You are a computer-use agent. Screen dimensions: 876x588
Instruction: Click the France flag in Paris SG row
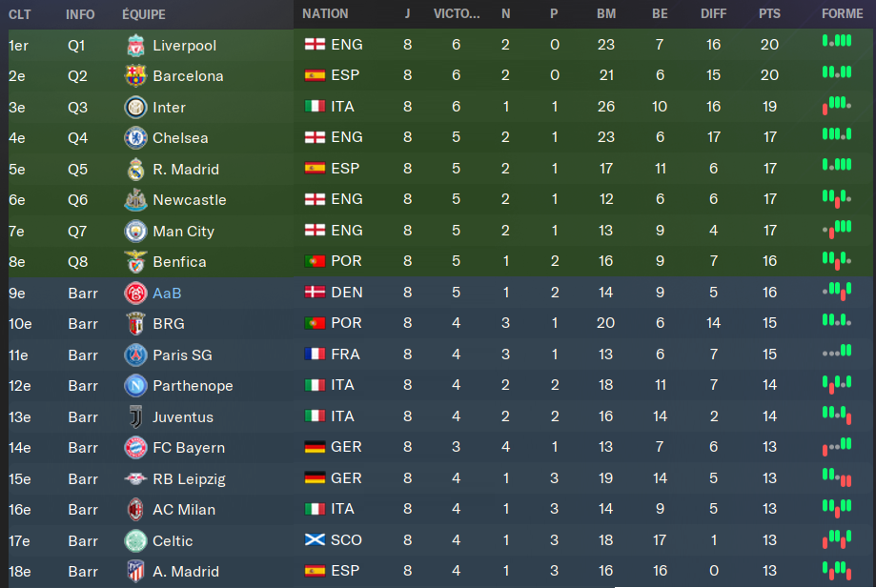click(314, 355)
